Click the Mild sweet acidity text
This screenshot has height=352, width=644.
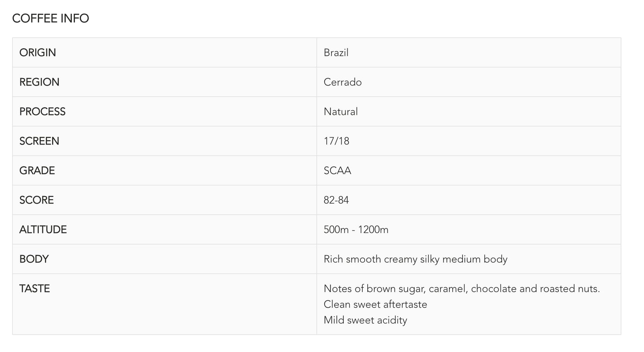[x=365, y=320]
